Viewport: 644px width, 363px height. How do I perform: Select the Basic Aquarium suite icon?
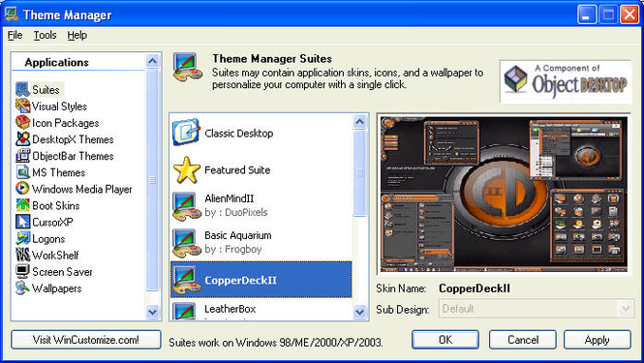point(187,243)
